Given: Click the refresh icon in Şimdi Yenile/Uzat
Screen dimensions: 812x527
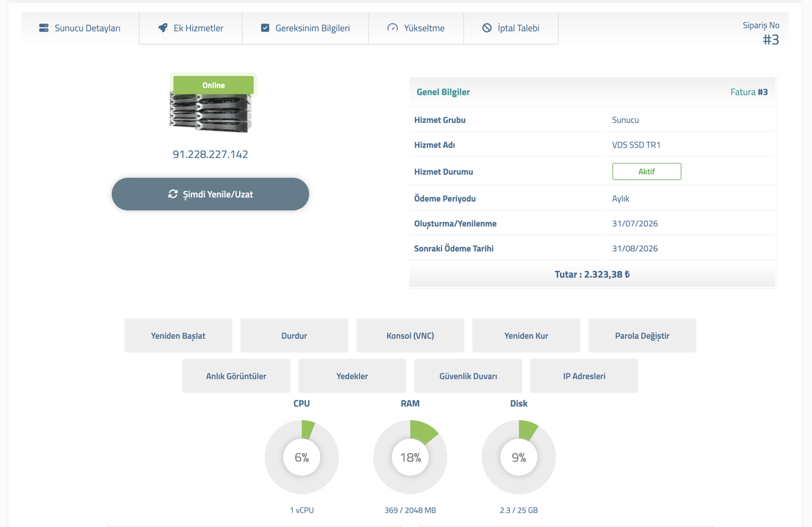Looking at the screenshot, I should coord(173,194).
